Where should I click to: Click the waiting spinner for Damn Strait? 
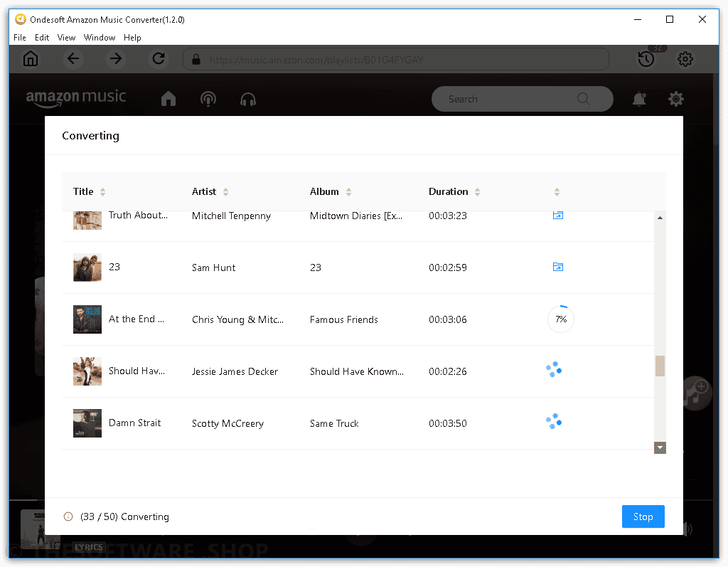click(x=553, y=422)
